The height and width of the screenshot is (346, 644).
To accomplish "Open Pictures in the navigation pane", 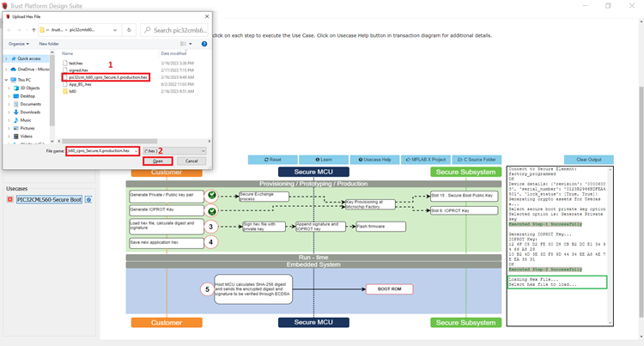I will click(x=27, y=128).
